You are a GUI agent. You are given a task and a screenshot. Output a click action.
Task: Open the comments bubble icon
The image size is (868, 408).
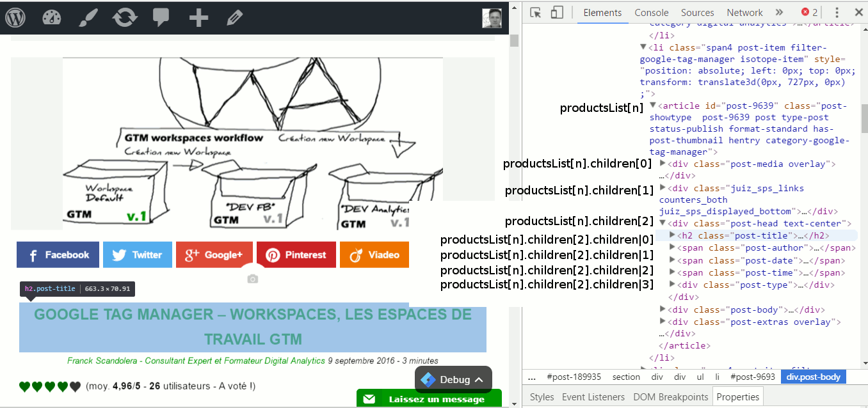pyautogui.click(x=161, y=17)
